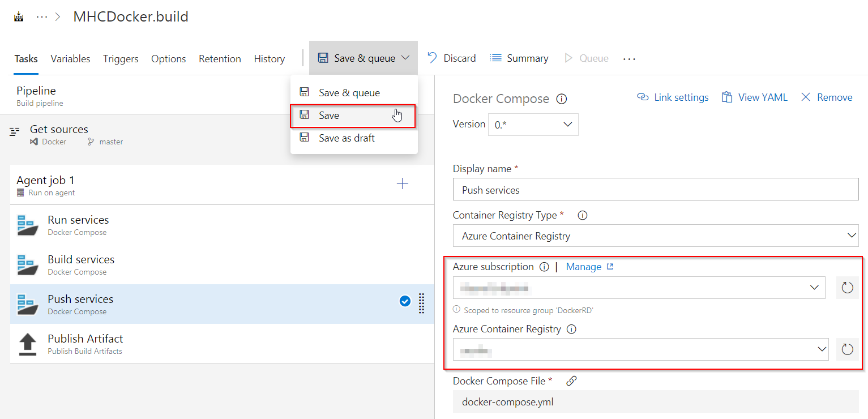Open the Azure Container Registry dropdown
Image resolution: width=868 pixels, height=419 pixels.
click(641, 350)
